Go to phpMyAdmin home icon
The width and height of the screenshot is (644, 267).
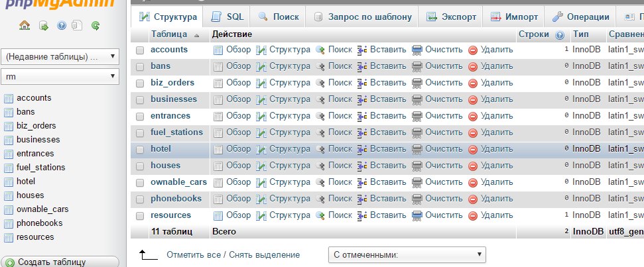pos(25,25)
